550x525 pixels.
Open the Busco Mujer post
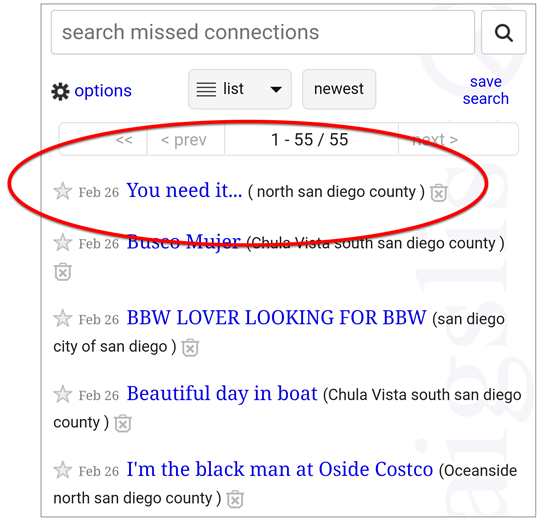pos(183,242)
